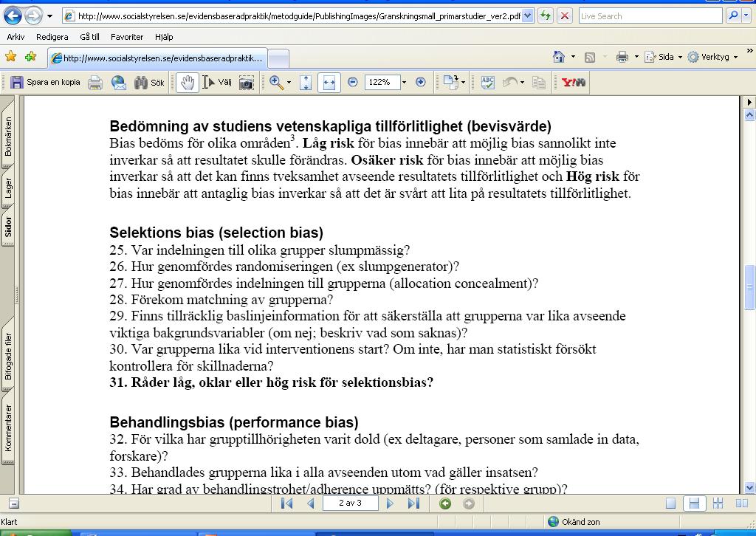Click the zoom in plus button
The image size is (756, 536).
[420, 83]
